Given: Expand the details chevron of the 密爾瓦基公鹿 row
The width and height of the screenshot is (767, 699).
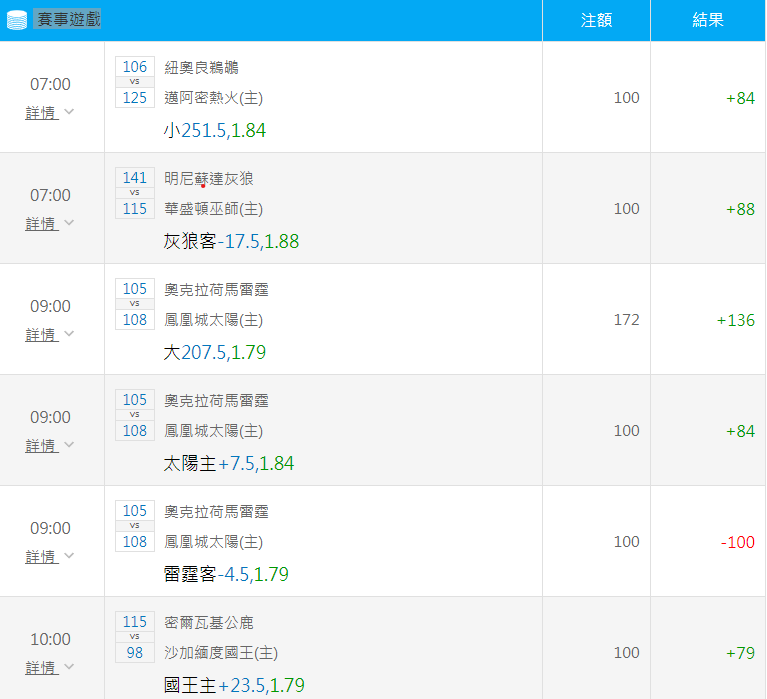Looking at the screenshot, I should pos(69,667).
